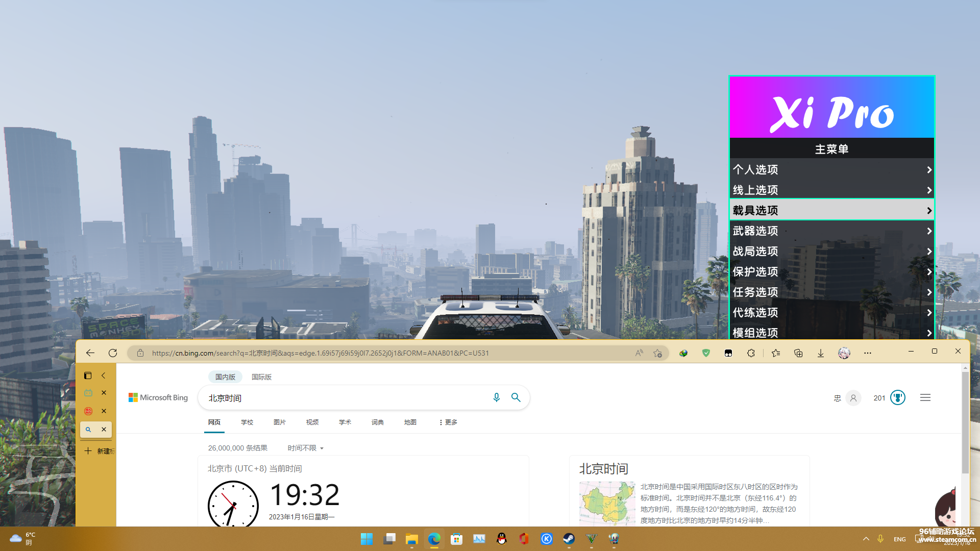Open QQ from the taskbar
Screen dimensions: 980x551
tap(502, 539)
